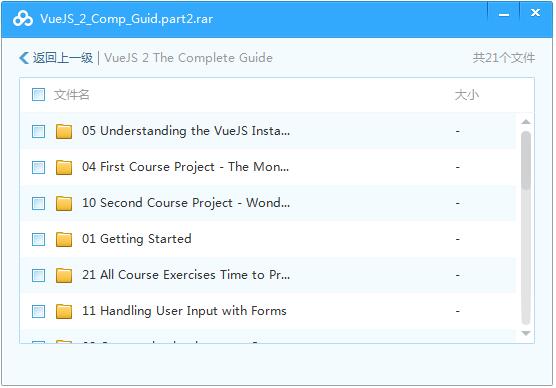This screenshot has width=556, height=388.
Task: Sort by the 文件名 column header
Action: tap(71, 95)
